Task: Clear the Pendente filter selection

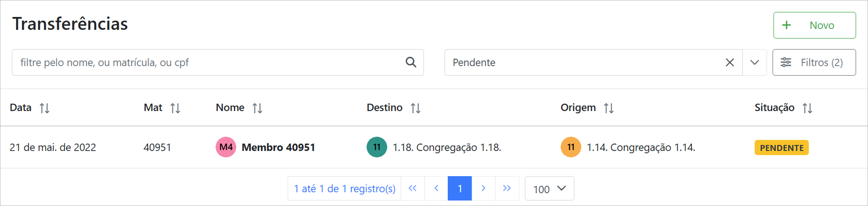Action: click(x=729, y=62)
